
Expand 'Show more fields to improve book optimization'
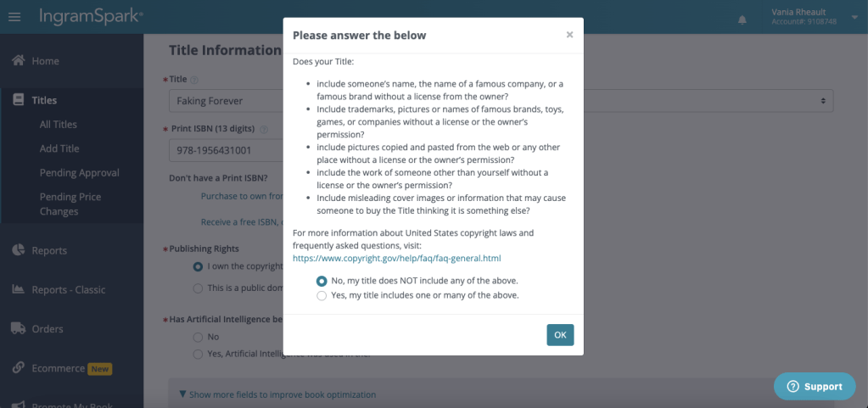pyautogui.click(x=276, y=394)
